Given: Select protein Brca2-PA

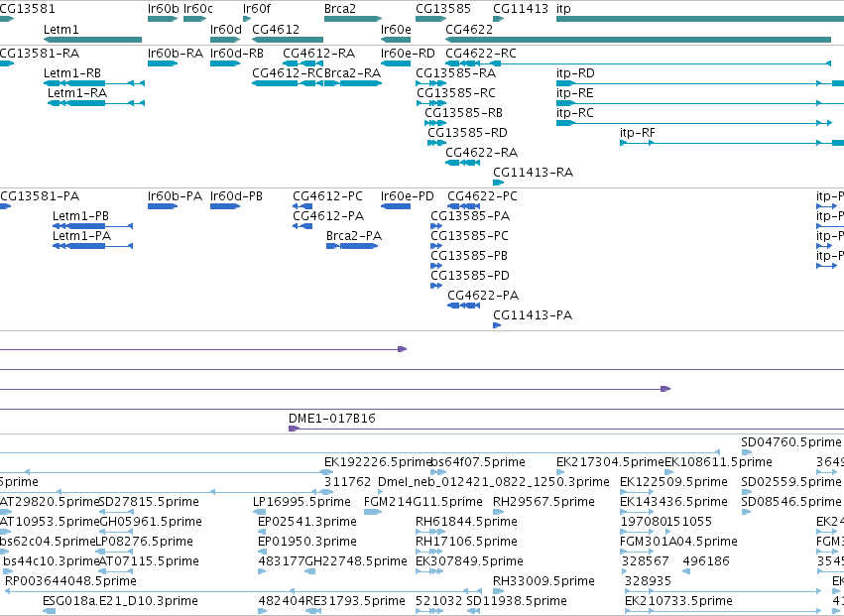Looking at the screenshot, I should (x=354, y=235).
